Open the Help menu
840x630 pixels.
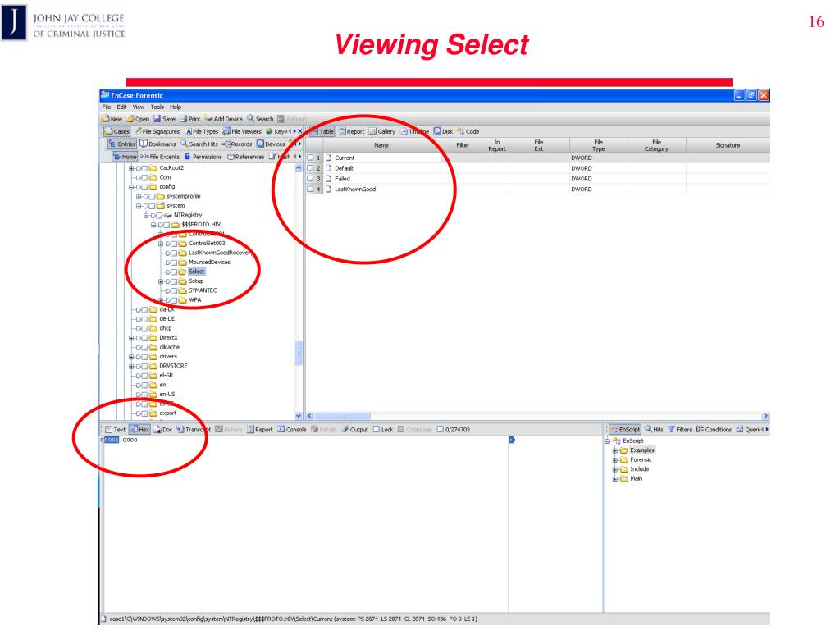[x=176, y=107]
